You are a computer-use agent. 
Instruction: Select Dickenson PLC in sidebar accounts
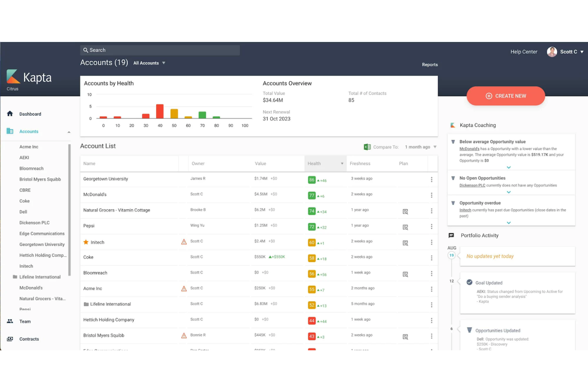click(35, 223)
